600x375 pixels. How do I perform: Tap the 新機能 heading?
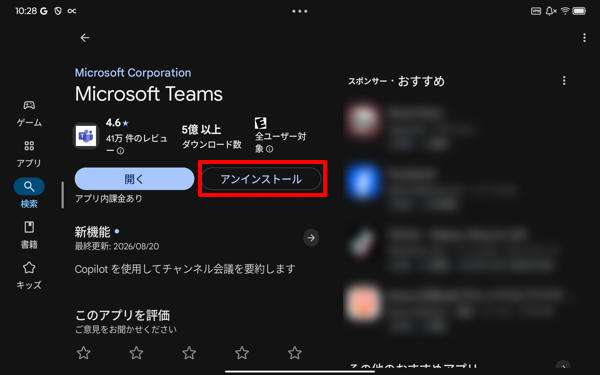(x=92, y=232)
